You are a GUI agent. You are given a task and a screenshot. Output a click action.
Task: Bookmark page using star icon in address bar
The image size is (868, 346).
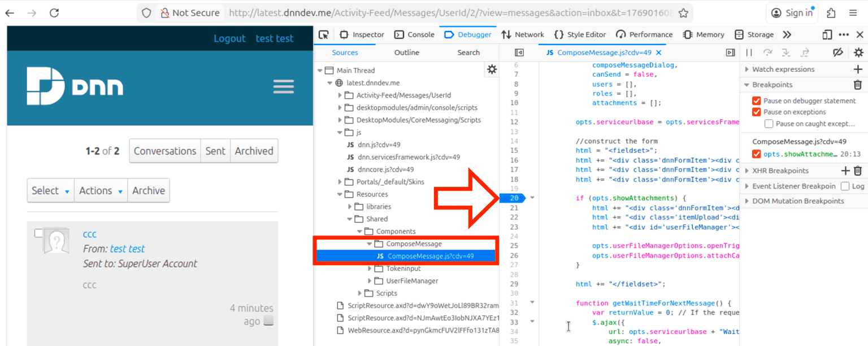(683, 13)
